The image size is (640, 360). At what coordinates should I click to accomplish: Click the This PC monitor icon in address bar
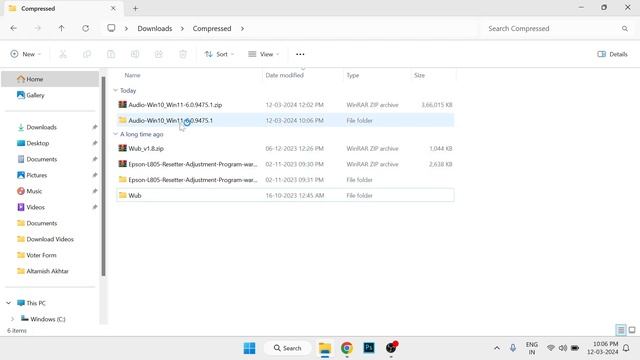111,28
